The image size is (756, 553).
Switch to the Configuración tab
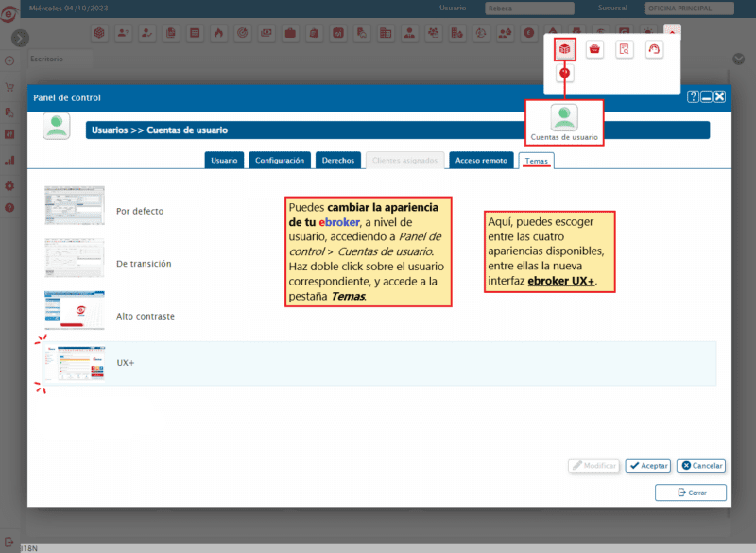click(x=280, y=161)
